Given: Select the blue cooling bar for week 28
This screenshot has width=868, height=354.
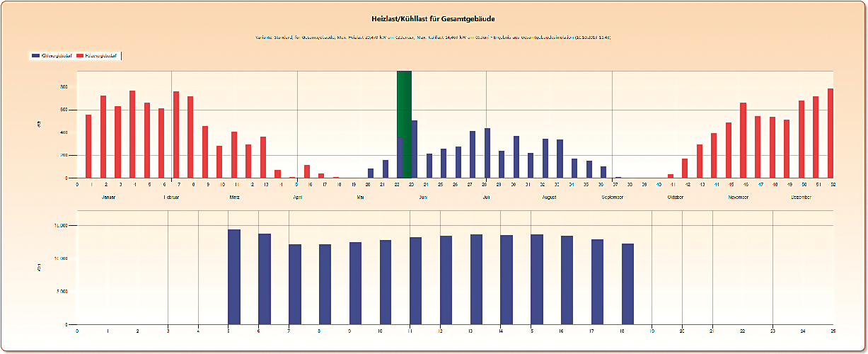Looking at the screenshot, I should coord(487,153).
